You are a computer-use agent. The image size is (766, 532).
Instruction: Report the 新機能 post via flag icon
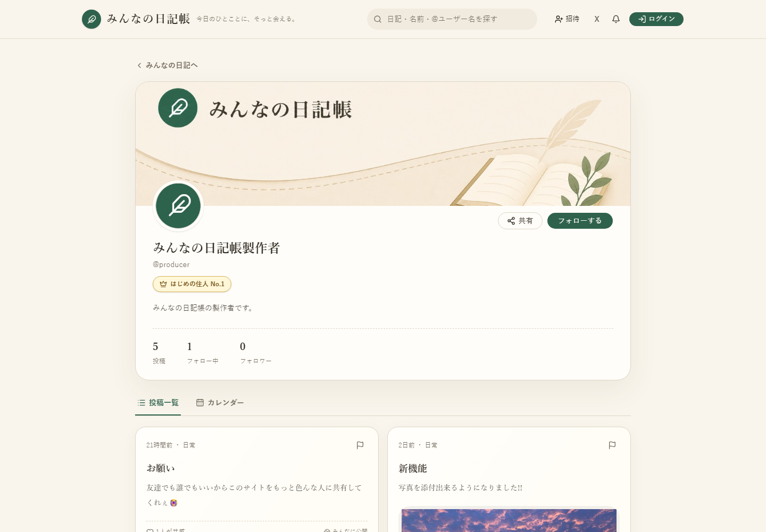click(x=612, y=445)
